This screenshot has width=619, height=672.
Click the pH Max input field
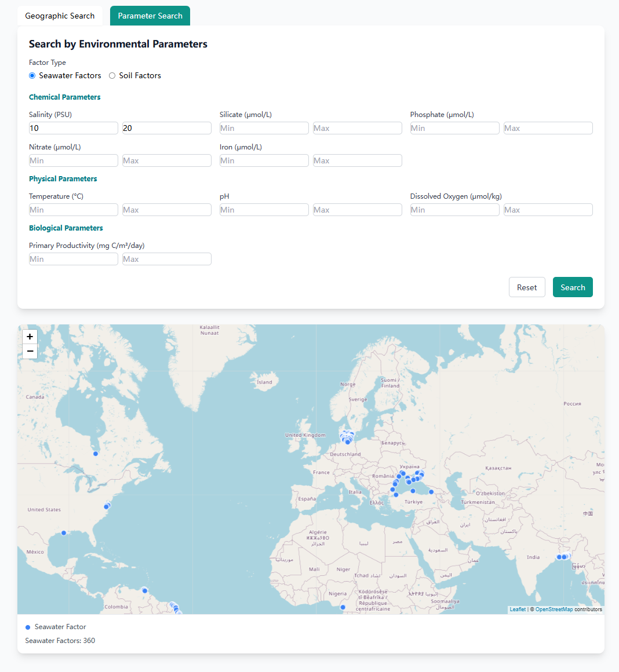pyautogui.click(x=358, y=210)
